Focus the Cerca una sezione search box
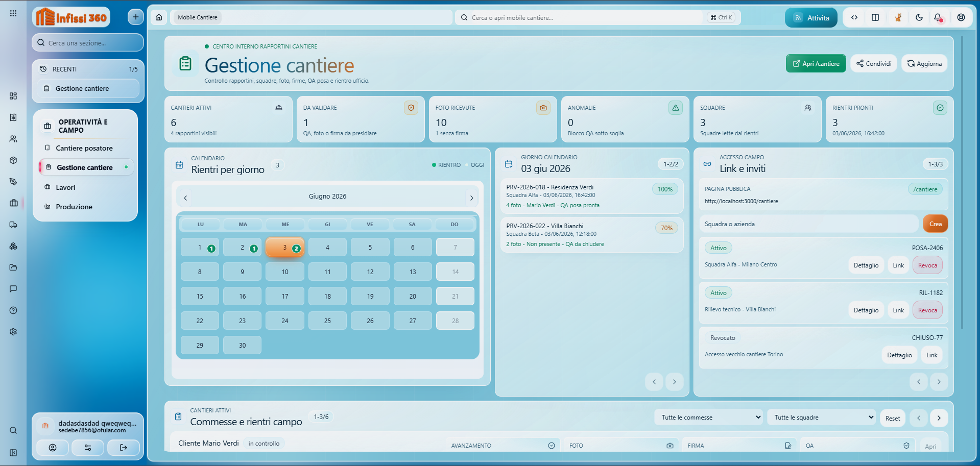This screenshot has height=466, width=980. 88,43
